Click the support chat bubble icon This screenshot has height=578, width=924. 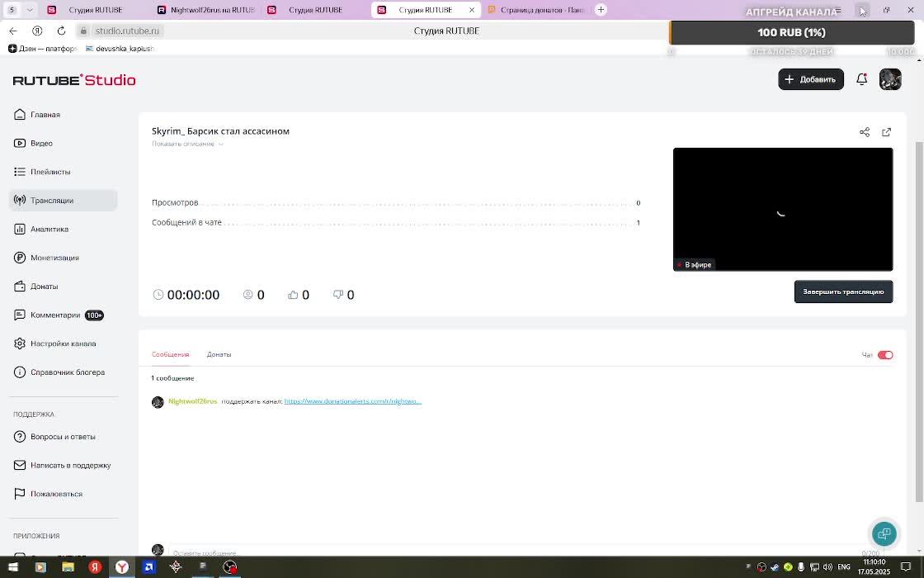pos(884,533)
